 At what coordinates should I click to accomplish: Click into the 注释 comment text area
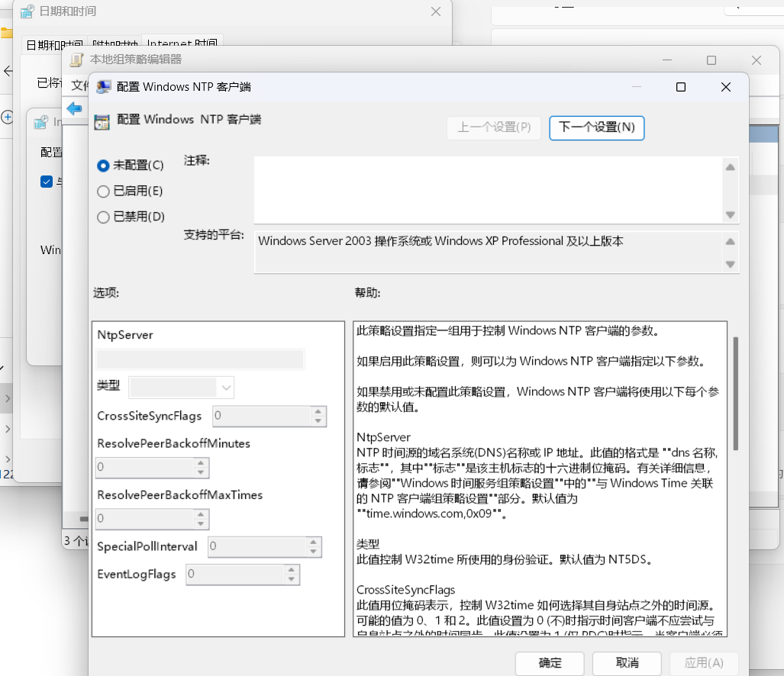pos(488,190)
